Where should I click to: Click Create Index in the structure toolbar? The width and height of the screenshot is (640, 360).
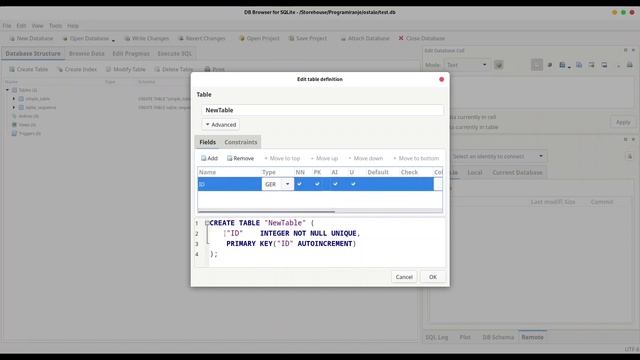coord(77,69)
